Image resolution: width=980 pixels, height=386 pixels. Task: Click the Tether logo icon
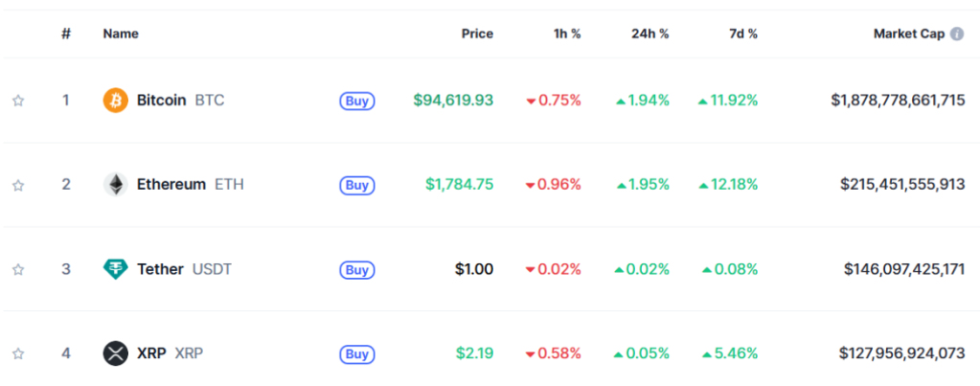point(115,269)
